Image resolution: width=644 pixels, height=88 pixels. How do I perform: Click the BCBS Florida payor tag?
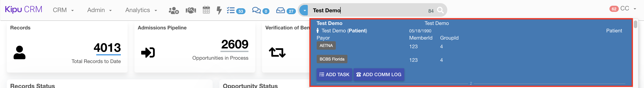[x=332, y=59]
